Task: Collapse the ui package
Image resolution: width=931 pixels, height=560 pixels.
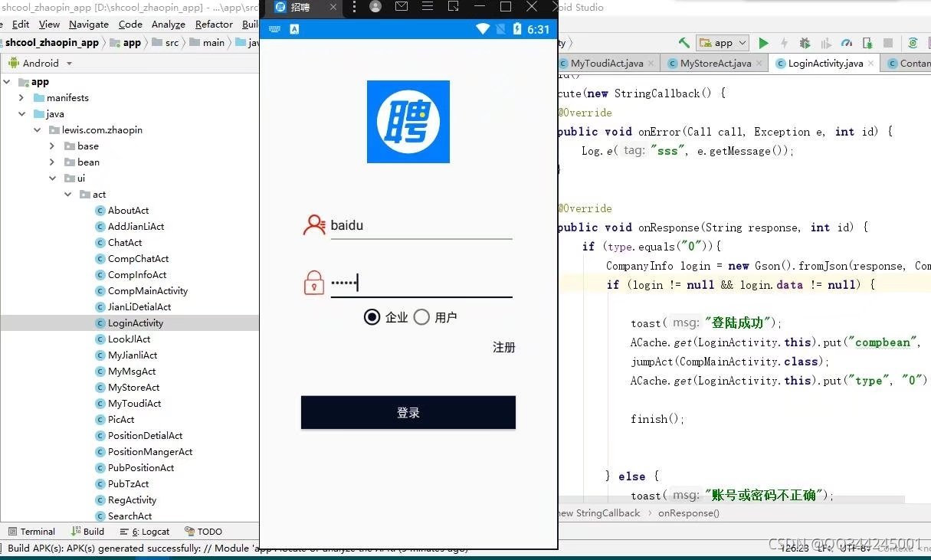Action: (52, 178)
